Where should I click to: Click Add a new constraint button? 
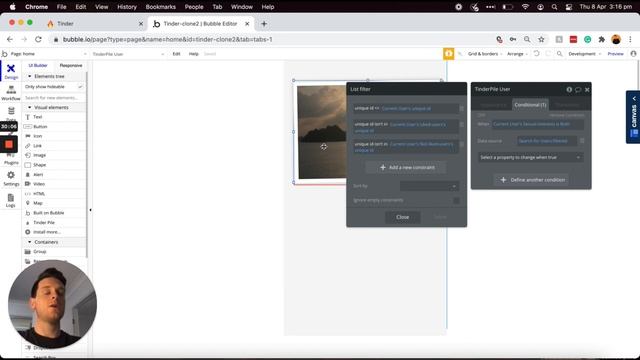(406, 167)
